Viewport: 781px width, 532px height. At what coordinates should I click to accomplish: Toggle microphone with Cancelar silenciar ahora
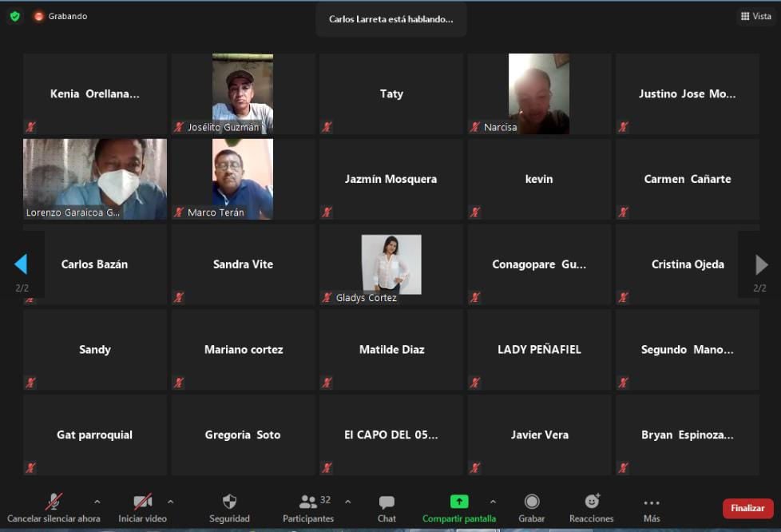tap(54, 502)
